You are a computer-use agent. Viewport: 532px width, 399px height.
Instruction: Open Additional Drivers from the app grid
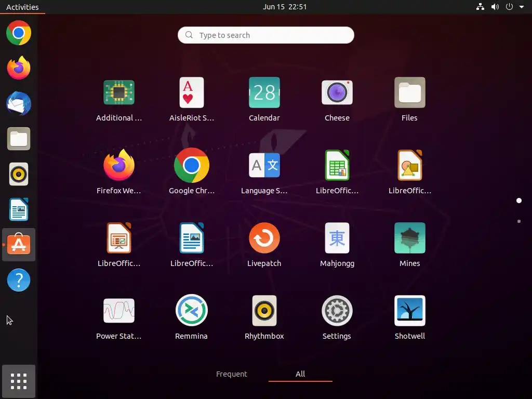[x=119, y=92]
